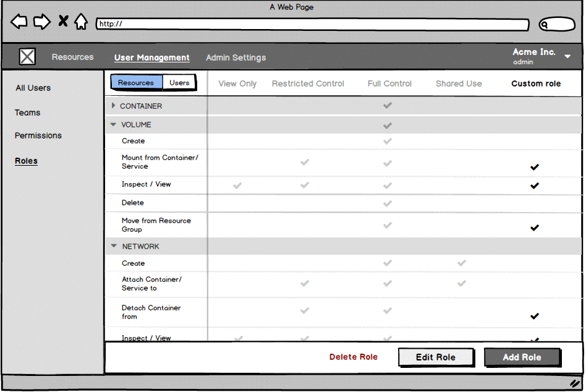Open User Management in top navigation

(151, 58)
